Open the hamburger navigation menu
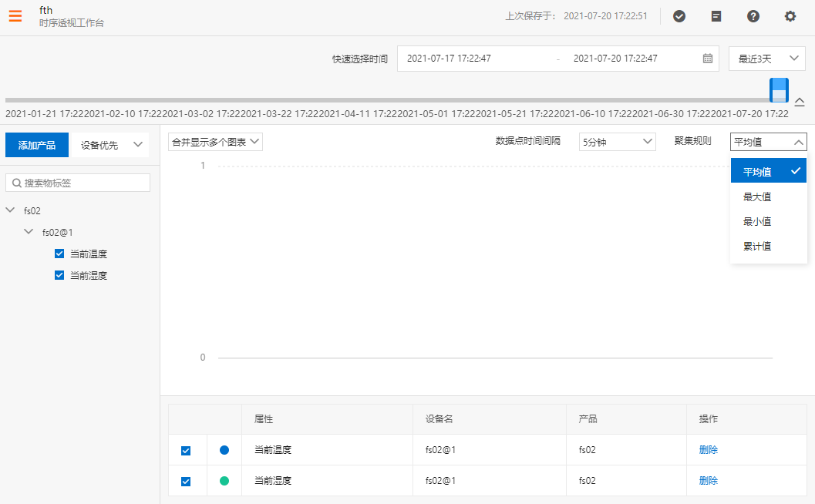Image resolution: width=815 pixels, height=504 pixels. [15, 15]
